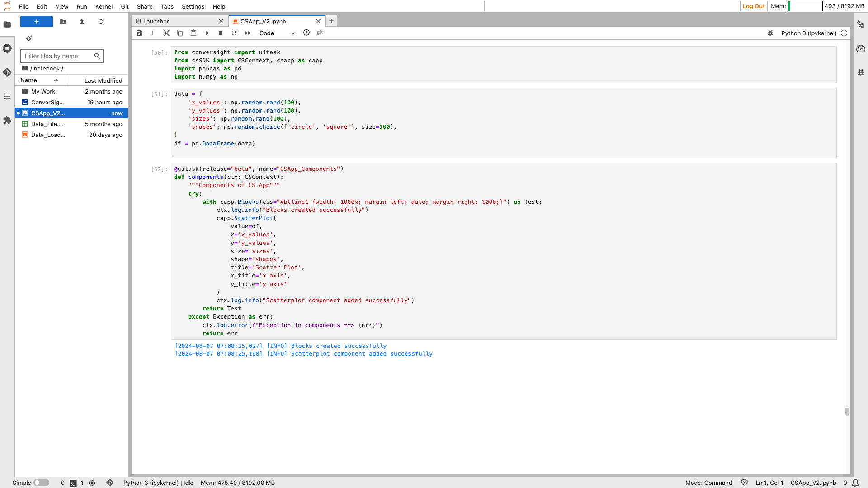Screen dimensions: 868x488
Task: Open notifications bell in status bar
Action: click(855, 483)
